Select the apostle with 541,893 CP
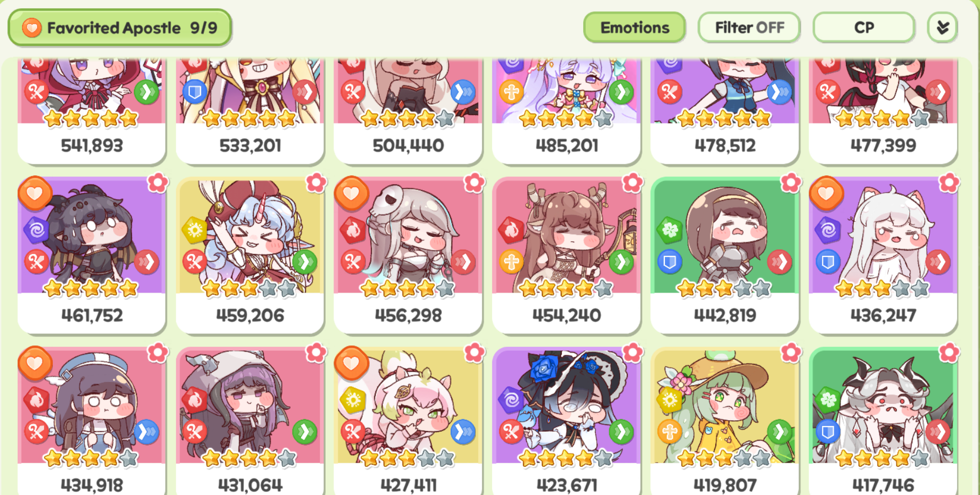The image size is (980, 495). [92, 111]
